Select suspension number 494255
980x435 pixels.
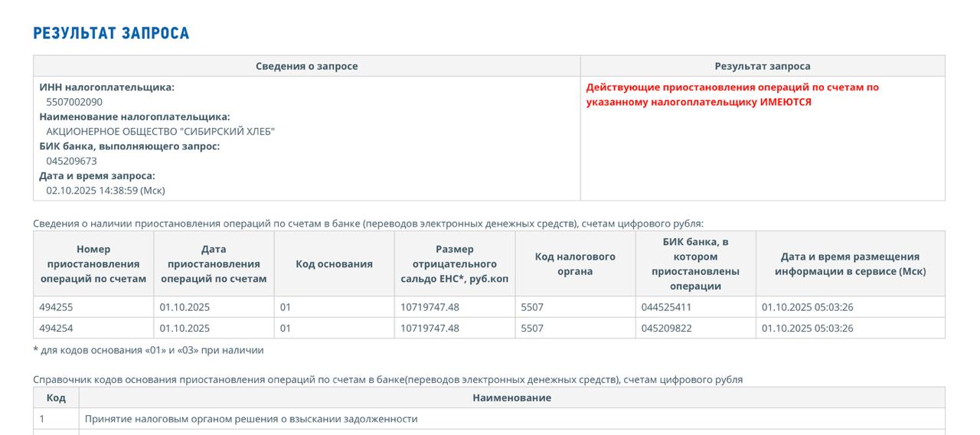click(x=56, y=307)
